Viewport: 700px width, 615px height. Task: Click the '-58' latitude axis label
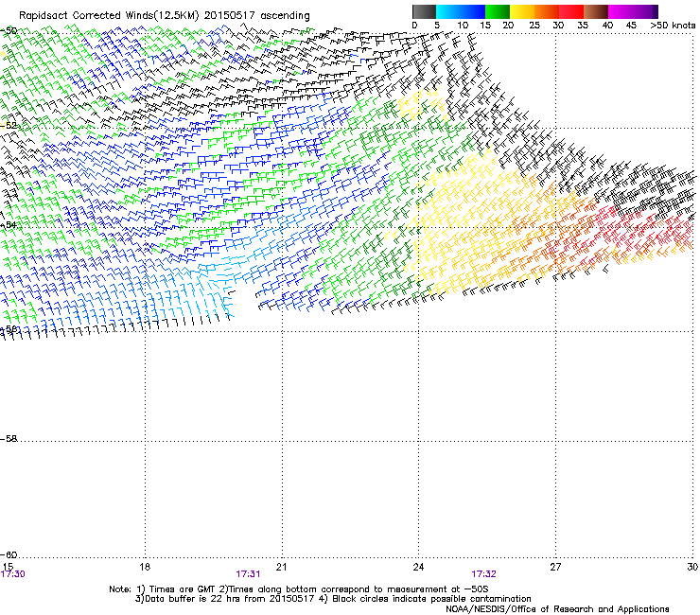point(9,439)
